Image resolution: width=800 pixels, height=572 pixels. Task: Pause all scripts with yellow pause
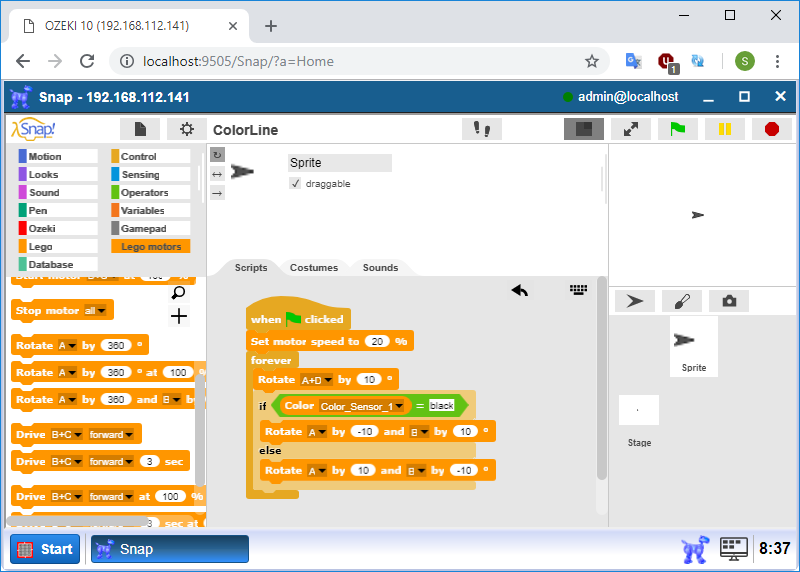coord(724,129)
